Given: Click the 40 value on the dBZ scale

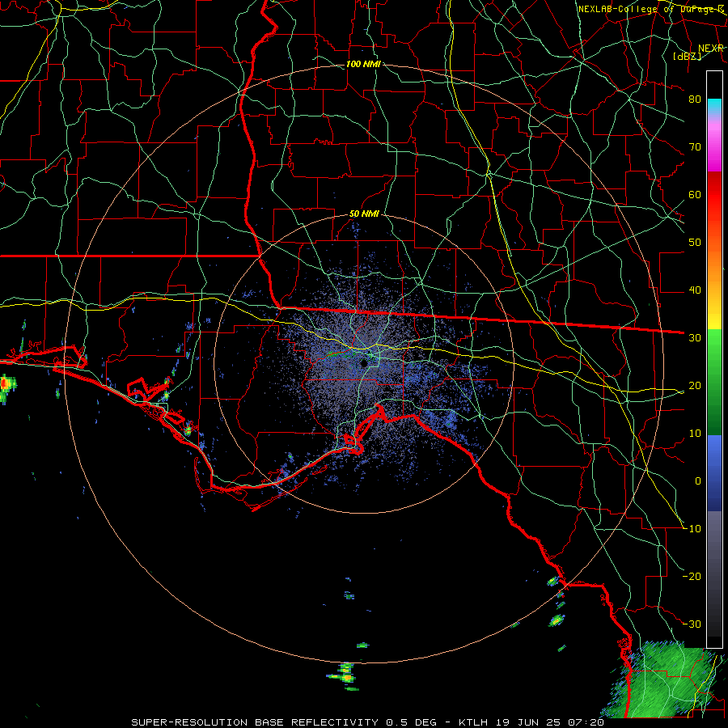Looking at the screenshot, I should pyautogui.click(x=695, y=290).
